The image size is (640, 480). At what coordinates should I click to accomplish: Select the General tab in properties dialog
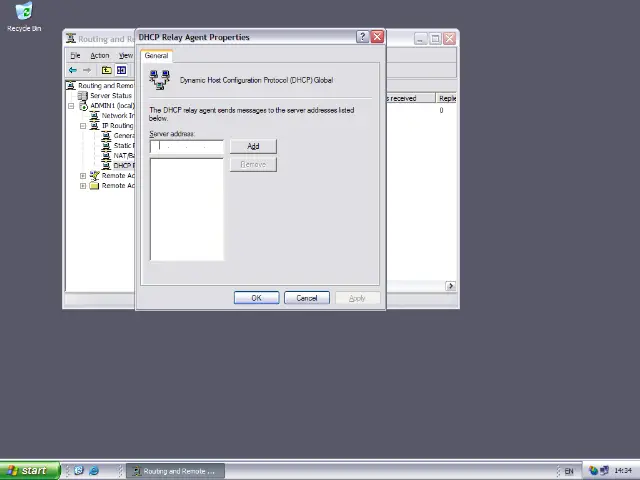click(156, 56)
